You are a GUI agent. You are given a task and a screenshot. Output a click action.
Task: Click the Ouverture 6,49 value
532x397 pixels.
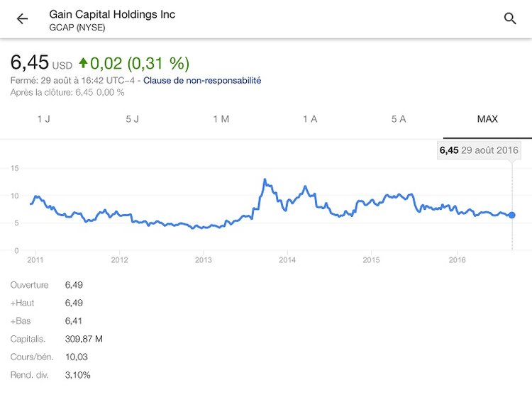(x=74, y=285)
